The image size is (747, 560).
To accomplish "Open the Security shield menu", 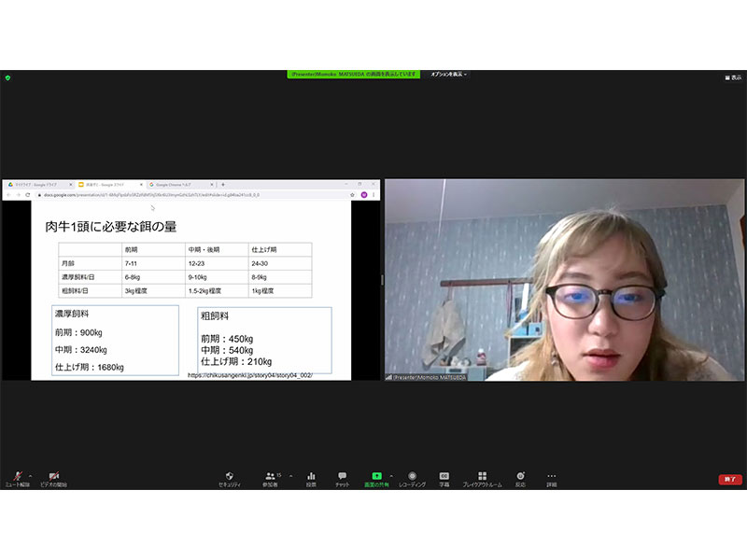I will (230, 477).
